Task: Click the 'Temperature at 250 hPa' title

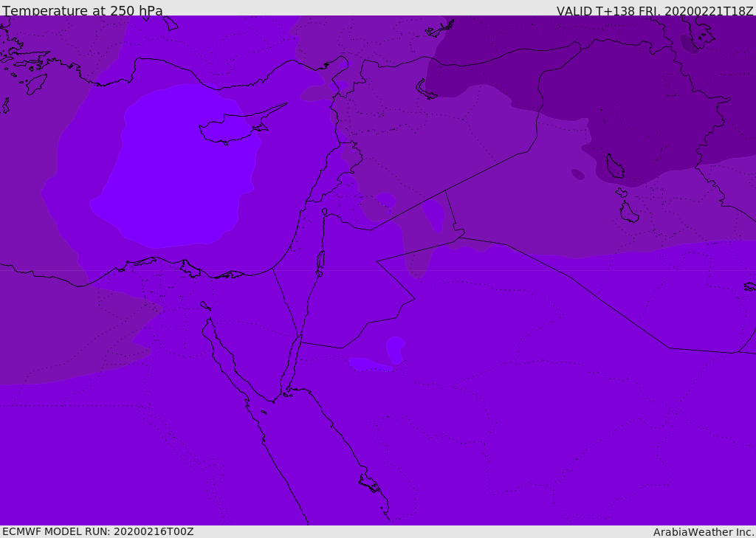Action: [x=83, y=11]
